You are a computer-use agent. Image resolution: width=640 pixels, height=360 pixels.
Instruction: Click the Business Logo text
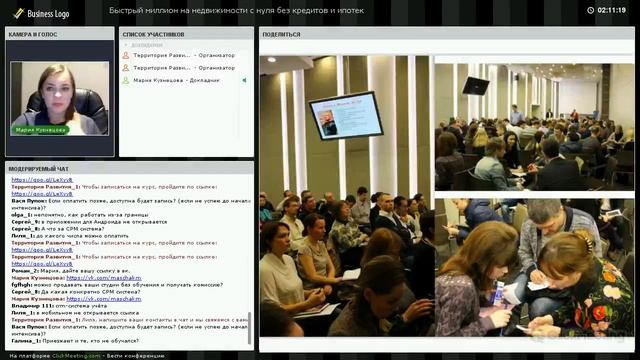pos(48,13)
